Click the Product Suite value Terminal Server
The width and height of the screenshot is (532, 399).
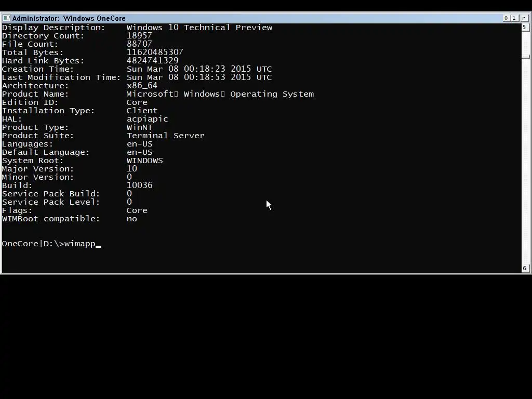(166, 136)
